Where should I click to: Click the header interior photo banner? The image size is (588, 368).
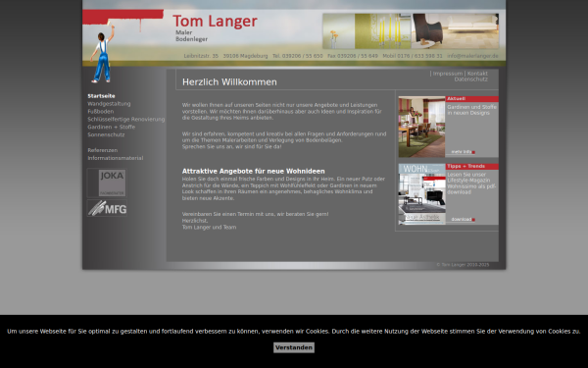(x=411, y=31)
